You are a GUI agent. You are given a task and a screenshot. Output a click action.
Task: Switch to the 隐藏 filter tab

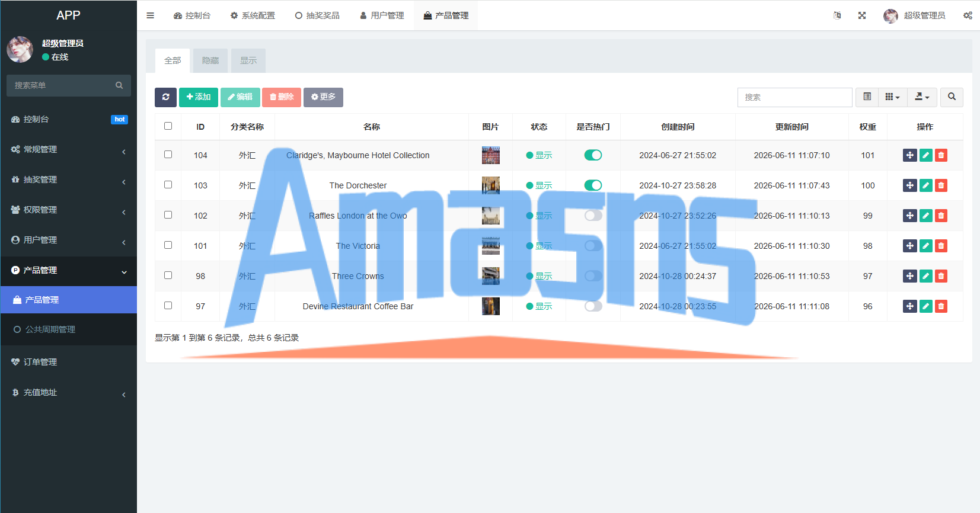point(210,60)
